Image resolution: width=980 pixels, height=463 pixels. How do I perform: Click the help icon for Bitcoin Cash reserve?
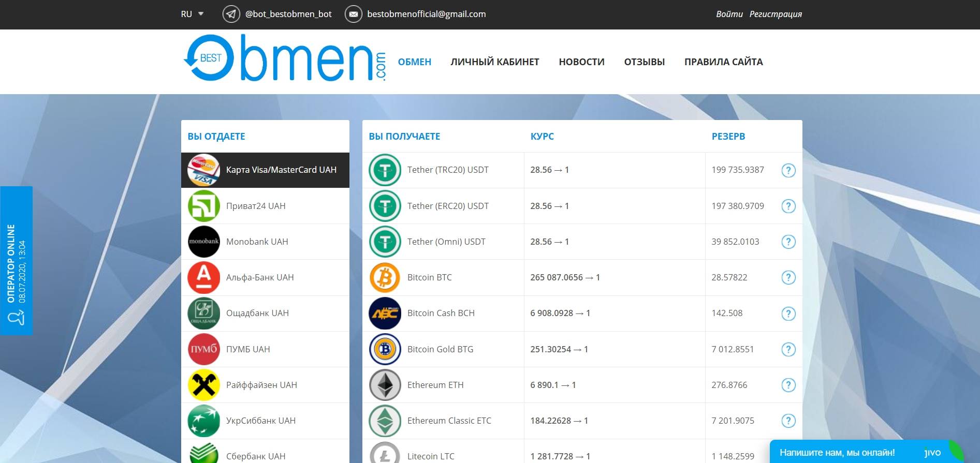tap(788, 313)
